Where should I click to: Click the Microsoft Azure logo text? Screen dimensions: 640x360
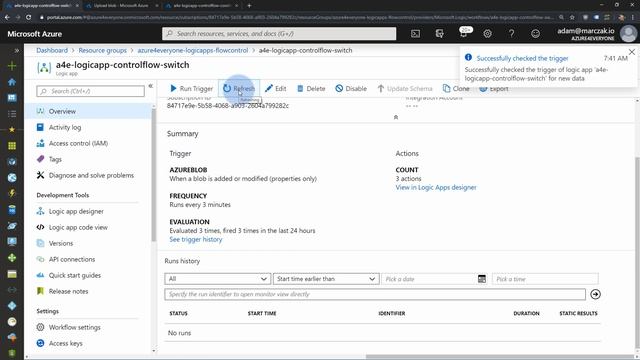pos(34,34)
